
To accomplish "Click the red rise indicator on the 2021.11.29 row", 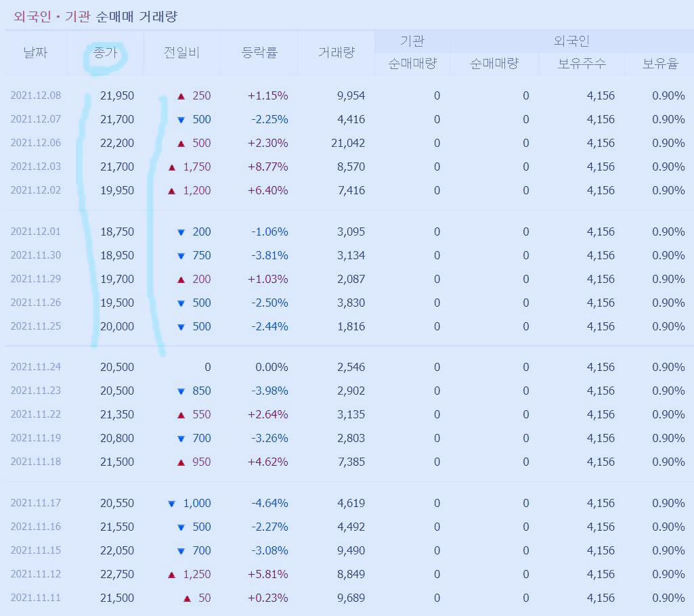I will click(x=180, y=278).
